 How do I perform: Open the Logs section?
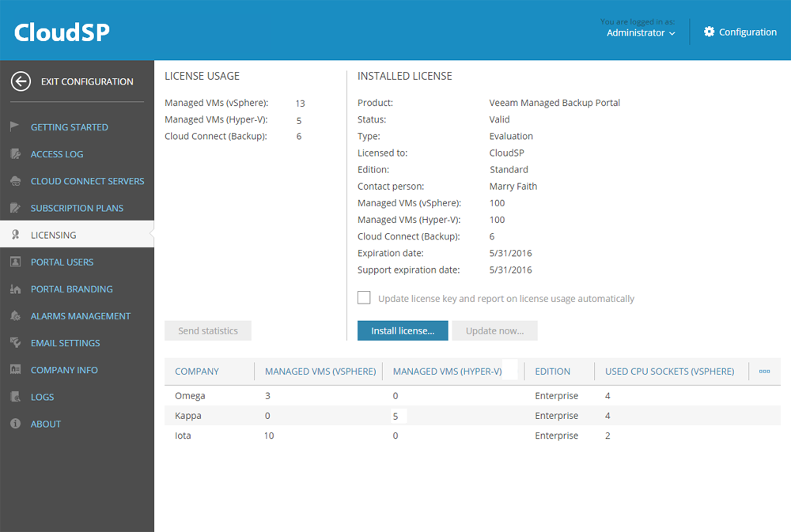pos(43,397)
